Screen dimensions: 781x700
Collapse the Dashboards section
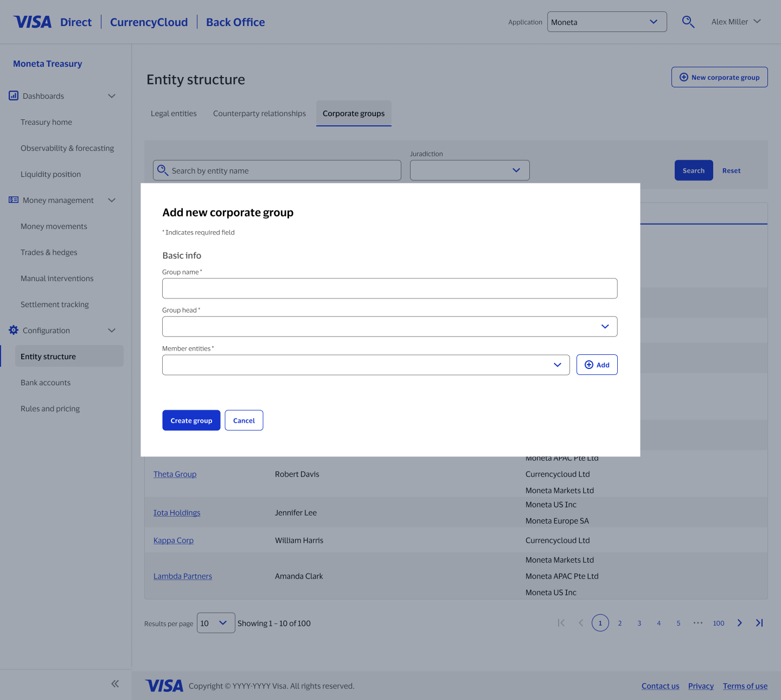tap(112, 96)
